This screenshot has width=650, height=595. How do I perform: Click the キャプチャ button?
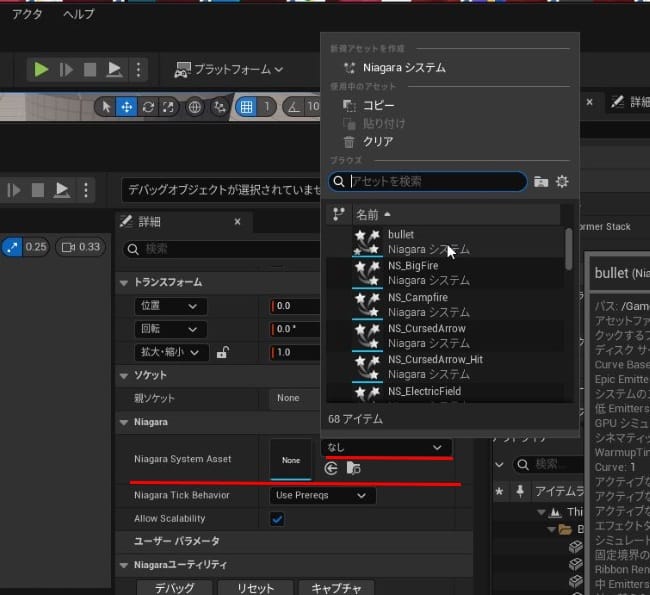(336, 588)
